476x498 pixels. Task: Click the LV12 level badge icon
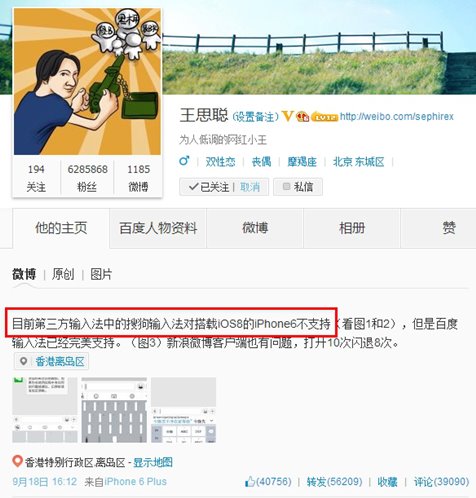pos(324,117)
